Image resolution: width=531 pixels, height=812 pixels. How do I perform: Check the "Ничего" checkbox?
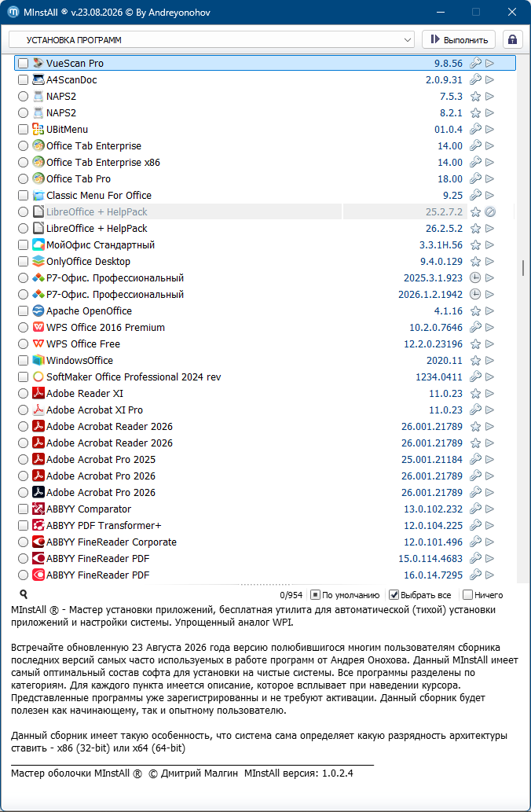coord(467,595)
